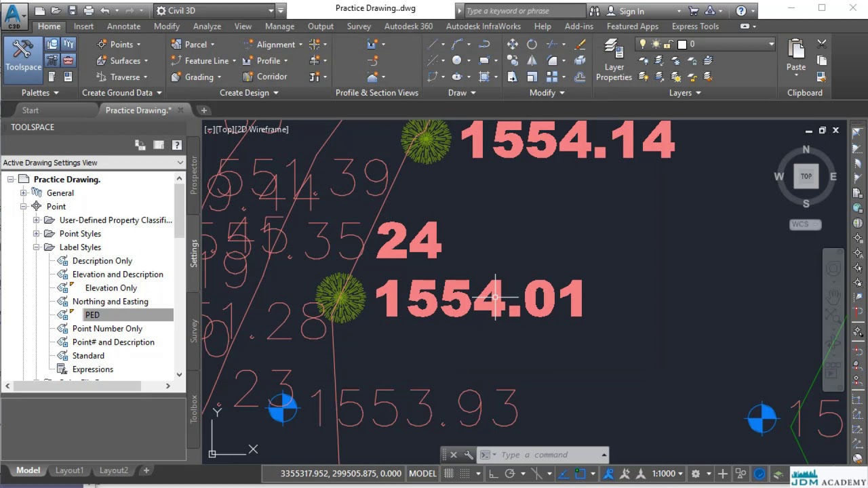Expand the General node in Settings tree

click(24, 193)
